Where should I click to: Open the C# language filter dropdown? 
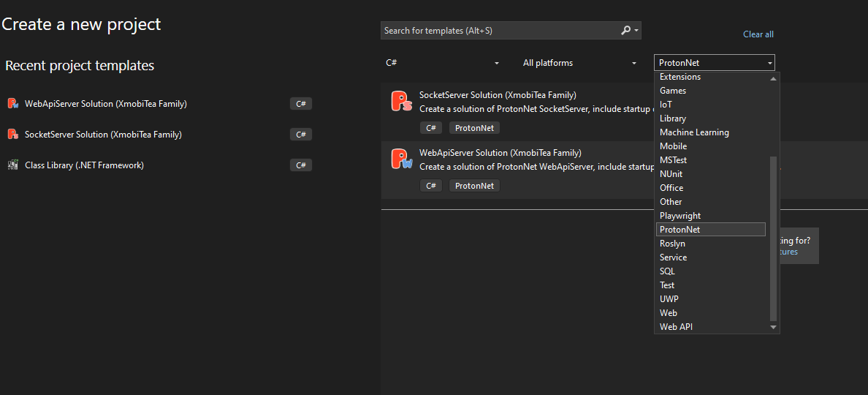[442, 63]
